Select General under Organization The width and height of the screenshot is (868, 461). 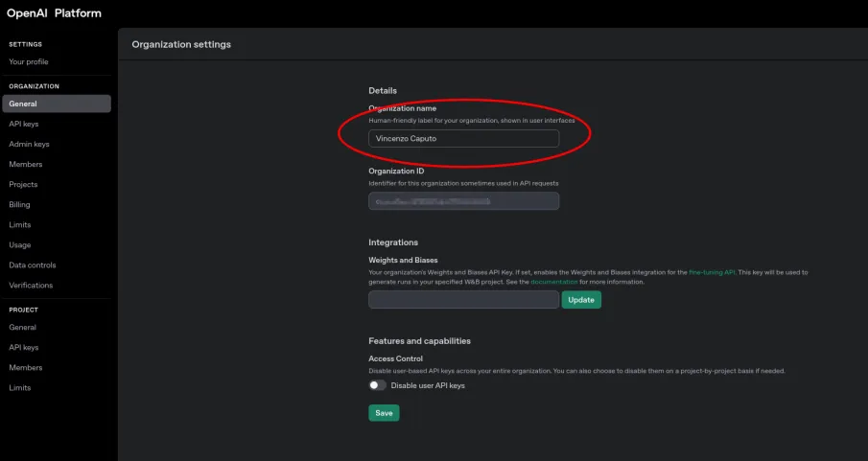(57, 104)
